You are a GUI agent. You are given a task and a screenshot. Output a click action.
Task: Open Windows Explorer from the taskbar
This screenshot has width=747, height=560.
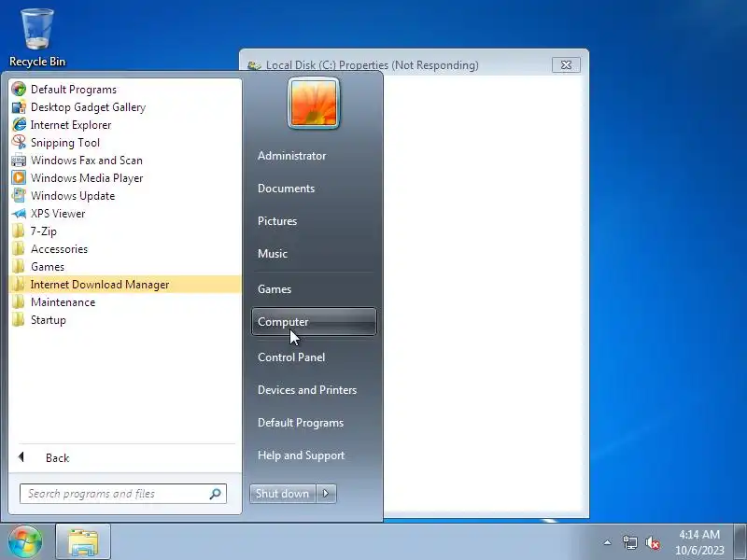(x=83, y=542)
